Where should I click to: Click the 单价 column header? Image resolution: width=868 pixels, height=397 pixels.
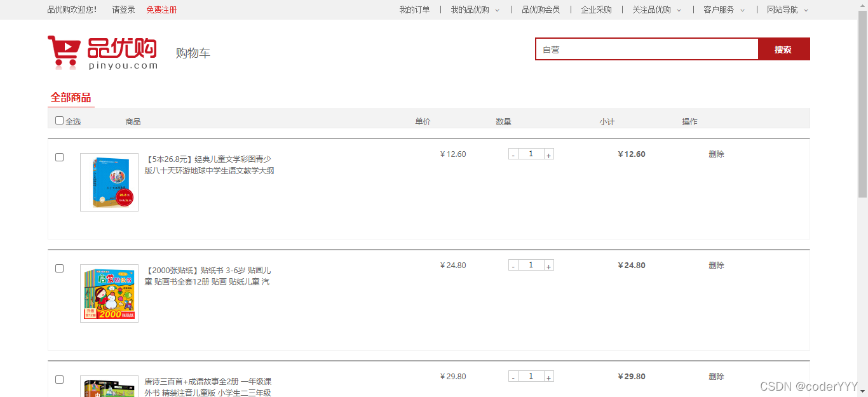423,121
